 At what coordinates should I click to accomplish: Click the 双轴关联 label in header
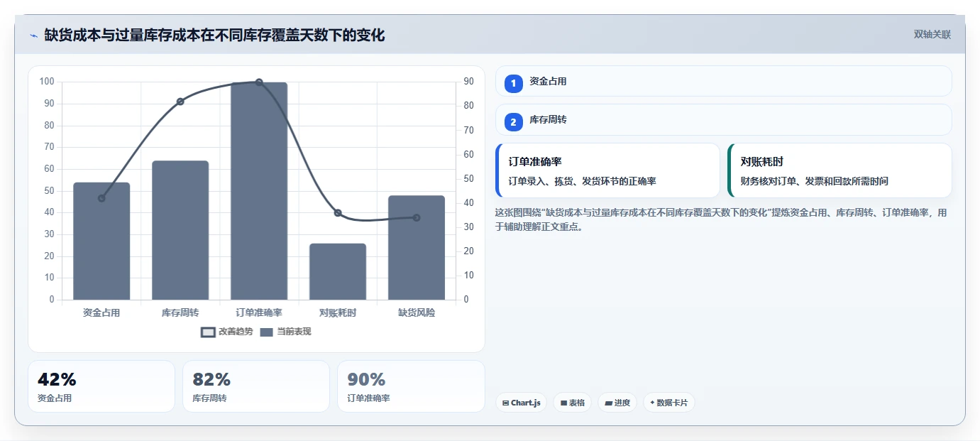pyautogui.click(x=932, y=34)
